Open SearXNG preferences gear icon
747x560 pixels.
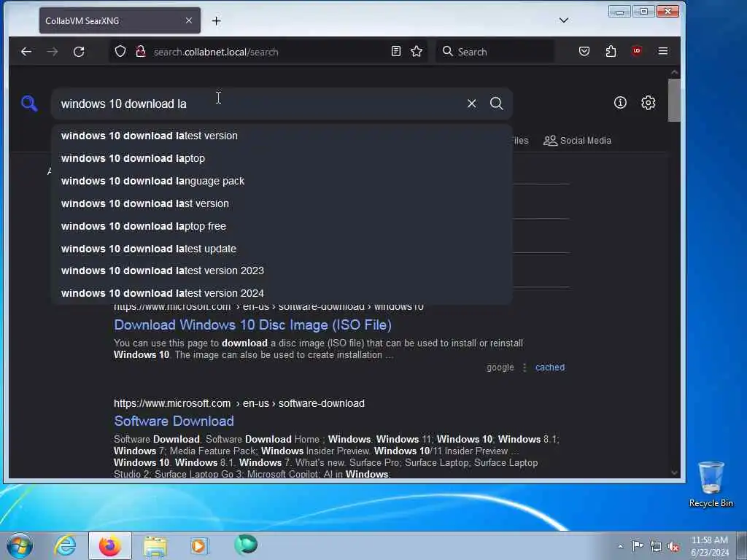[648, 102]
